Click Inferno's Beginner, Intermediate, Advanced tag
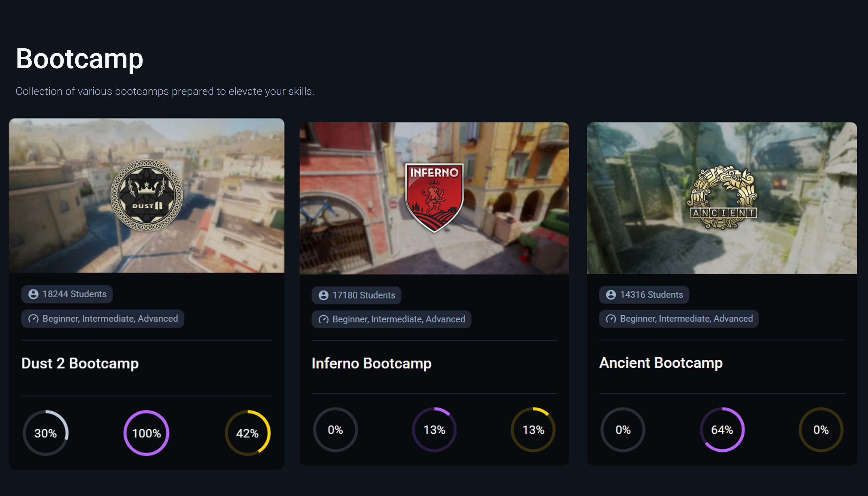The height and width of the screenshot is (496, 868). click(392, 319)
